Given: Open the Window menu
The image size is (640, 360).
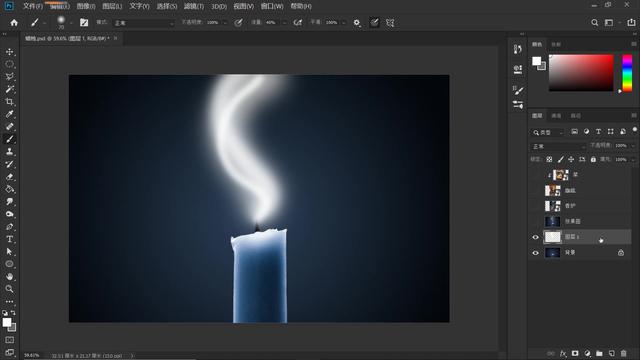Looking at the screenshot, I should coord(272,6).
